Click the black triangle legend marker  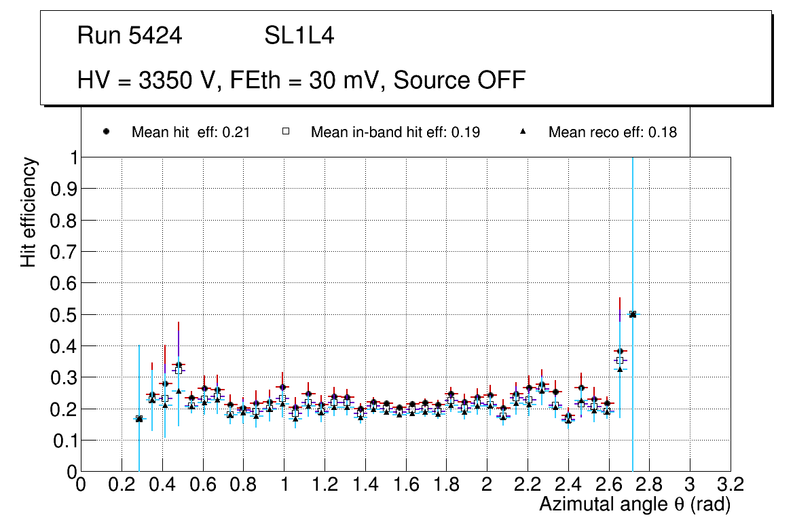pyautogui.click(x=523, y=132)
